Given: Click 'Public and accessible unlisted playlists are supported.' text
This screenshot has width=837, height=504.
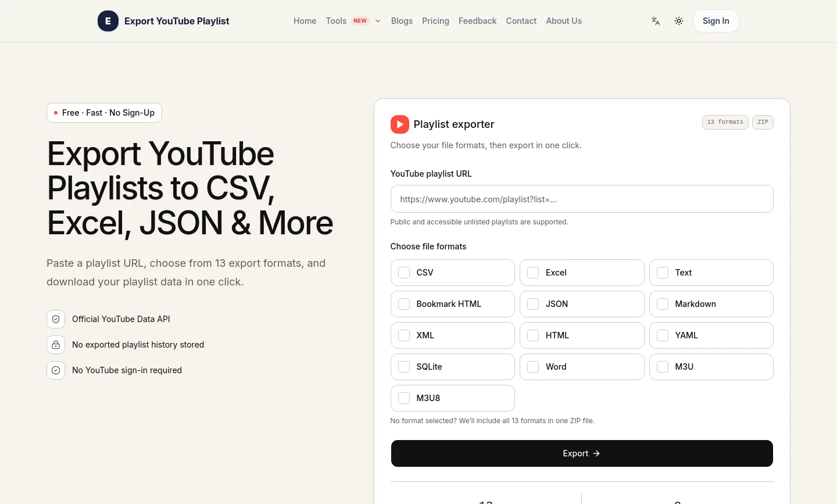Looking at the screenshot, I should (x=480, y=222).
